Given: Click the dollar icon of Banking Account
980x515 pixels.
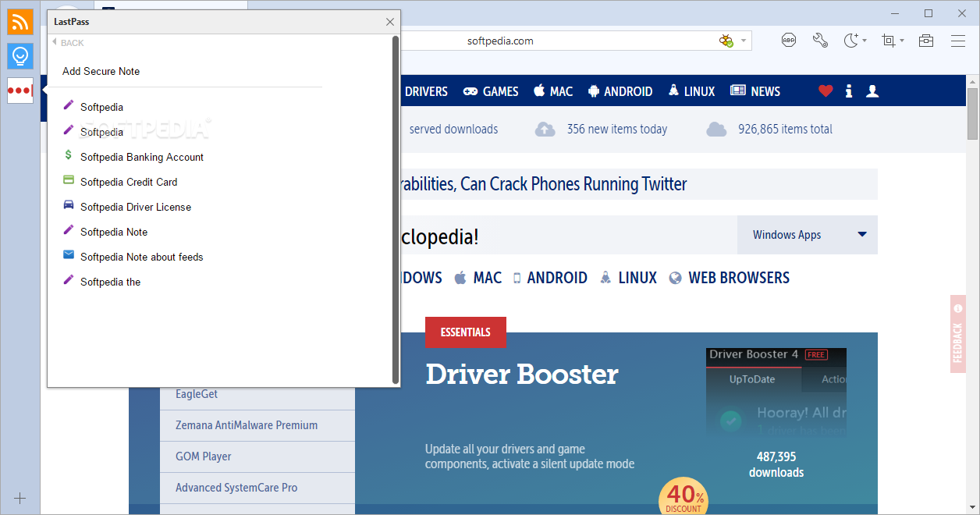Looking at the screenshot, I should coord(69,155).
